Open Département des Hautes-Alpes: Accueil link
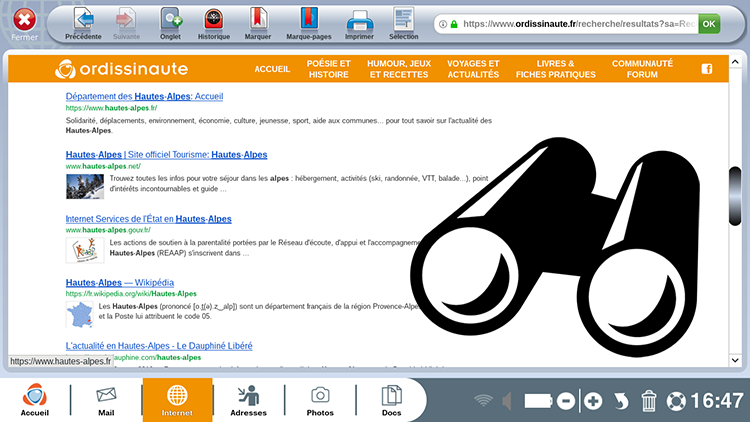 pyautogui.click(x=144, y=96)
